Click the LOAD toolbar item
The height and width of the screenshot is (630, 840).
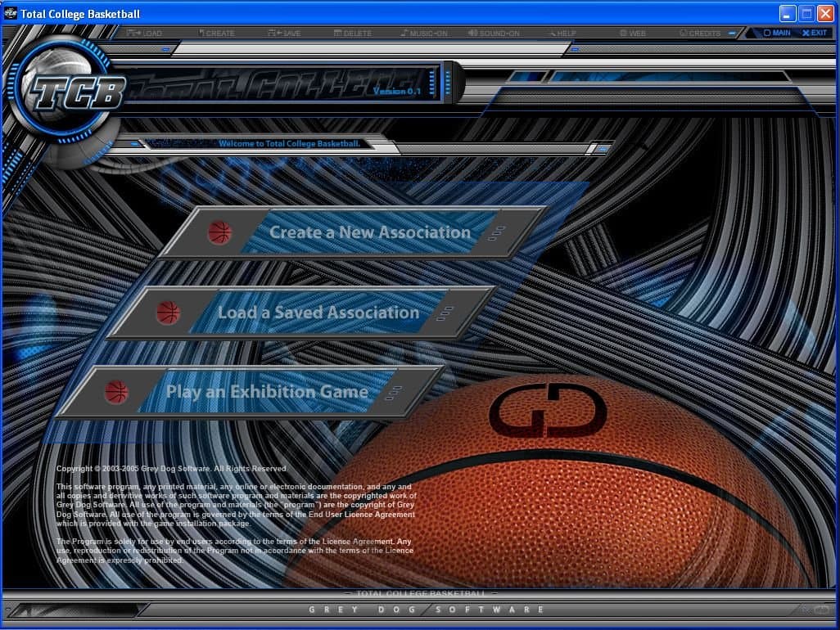pyautogui.click(x=145, y=34)
